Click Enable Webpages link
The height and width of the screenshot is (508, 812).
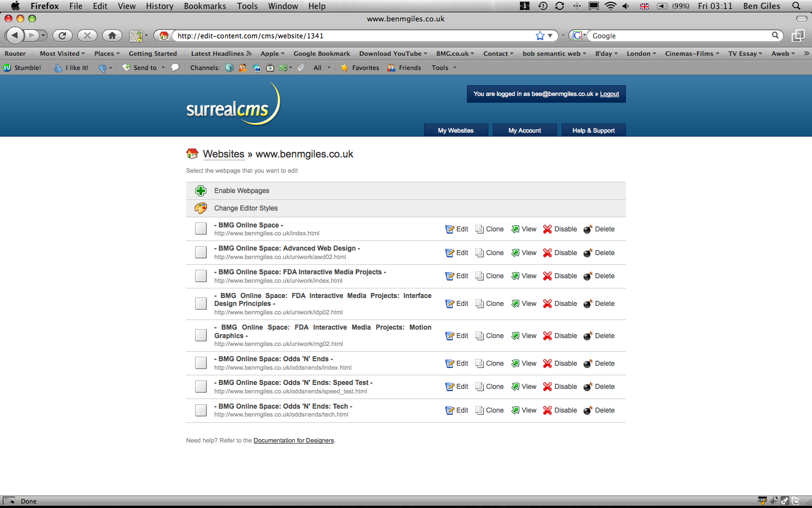[x=242, y=191]
